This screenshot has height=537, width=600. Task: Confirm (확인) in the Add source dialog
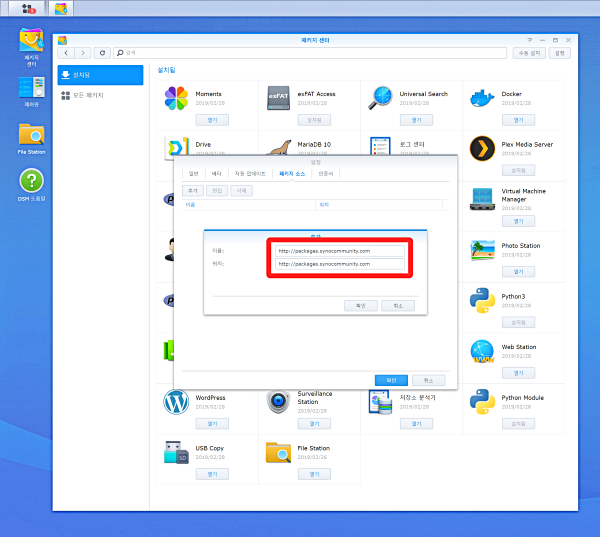pos(361,306)
